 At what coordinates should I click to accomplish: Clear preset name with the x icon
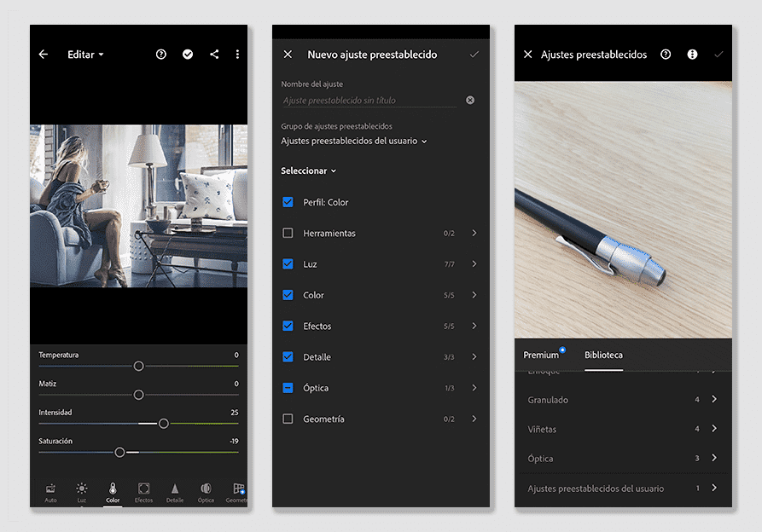click(470, 100)
